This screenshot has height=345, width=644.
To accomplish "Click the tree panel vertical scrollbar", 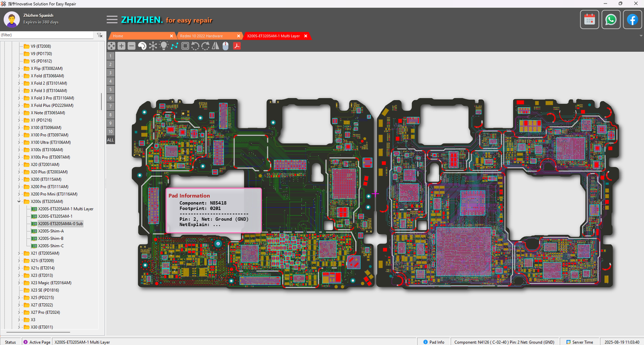I will tap(102, 101).
